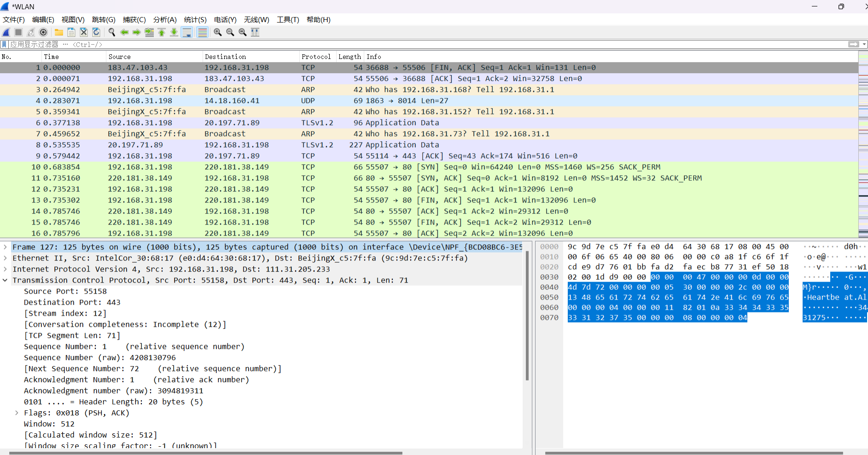
Task: Open the 工具(T) menu
Action: click(x=288, y=20)
